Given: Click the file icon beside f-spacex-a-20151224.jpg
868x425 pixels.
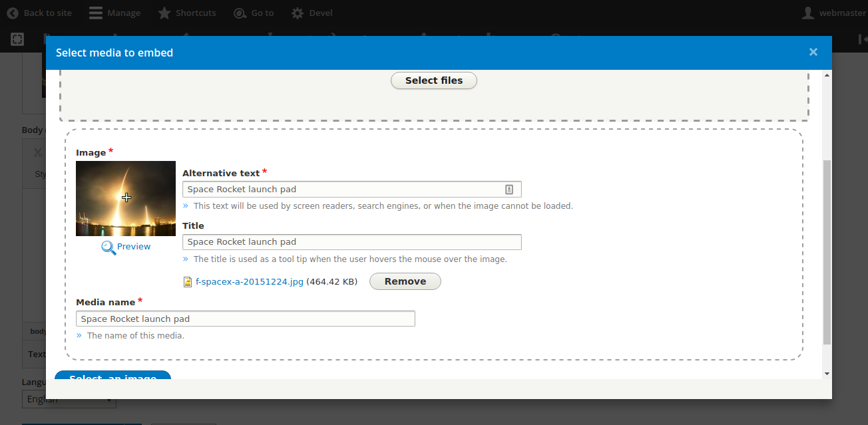Looking at the screenshot, I should 187,281.
